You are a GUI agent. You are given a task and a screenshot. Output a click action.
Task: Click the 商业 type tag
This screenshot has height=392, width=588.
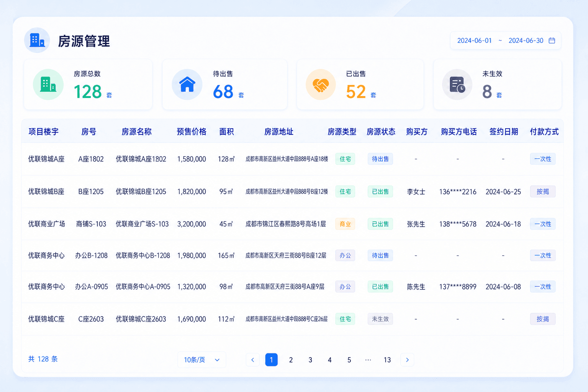(x=345, y=224)
